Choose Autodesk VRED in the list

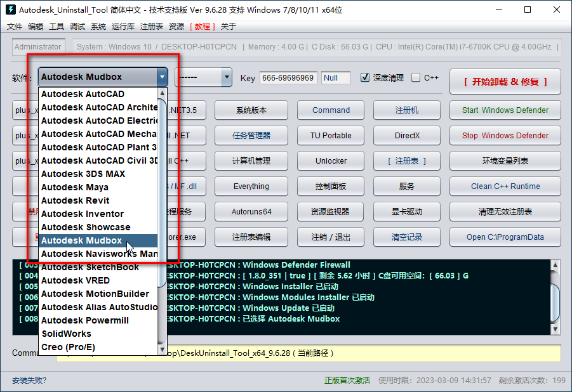(x=98, y=280)
